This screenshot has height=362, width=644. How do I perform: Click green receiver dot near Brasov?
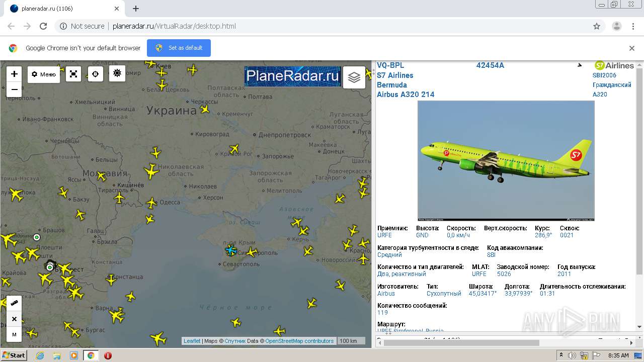point(37,237)
